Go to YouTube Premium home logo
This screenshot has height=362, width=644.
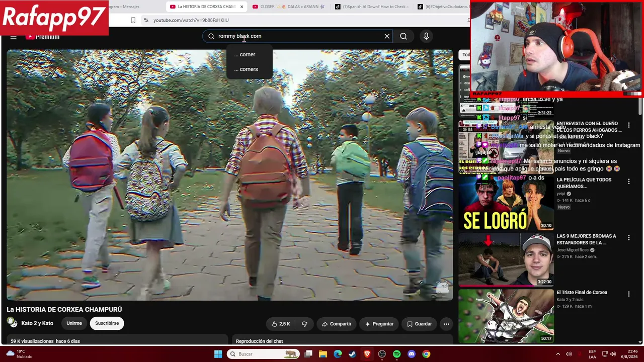(43, 37)
